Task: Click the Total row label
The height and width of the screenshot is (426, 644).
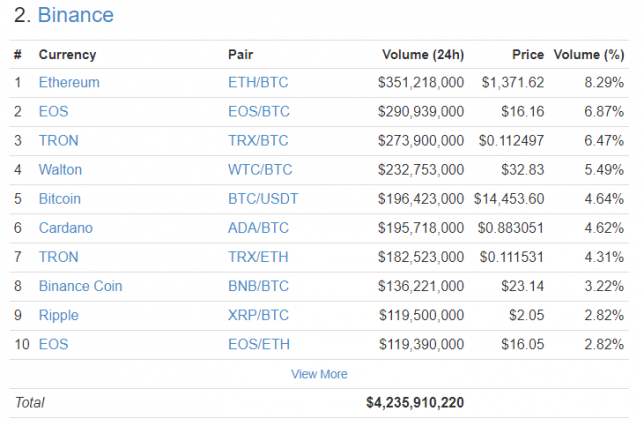Action: click(x=30, y=403)
